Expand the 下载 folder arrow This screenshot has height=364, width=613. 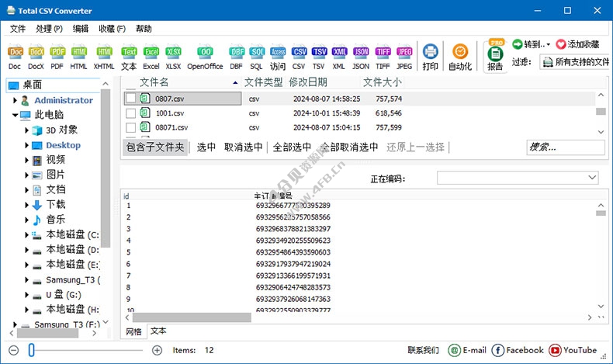coord(26,204)
